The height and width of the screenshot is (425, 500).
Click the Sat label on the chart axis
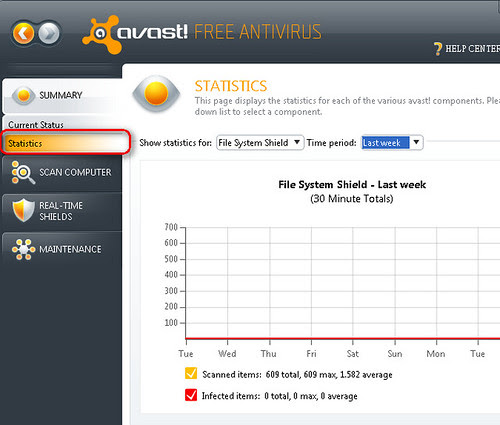click(353, 354)
